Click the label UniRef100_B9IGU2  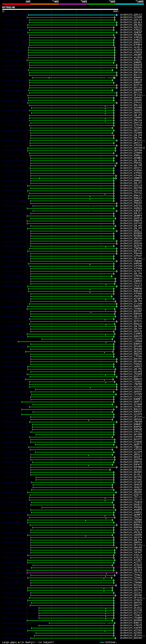pyautogui.click(x=131, y=586)
